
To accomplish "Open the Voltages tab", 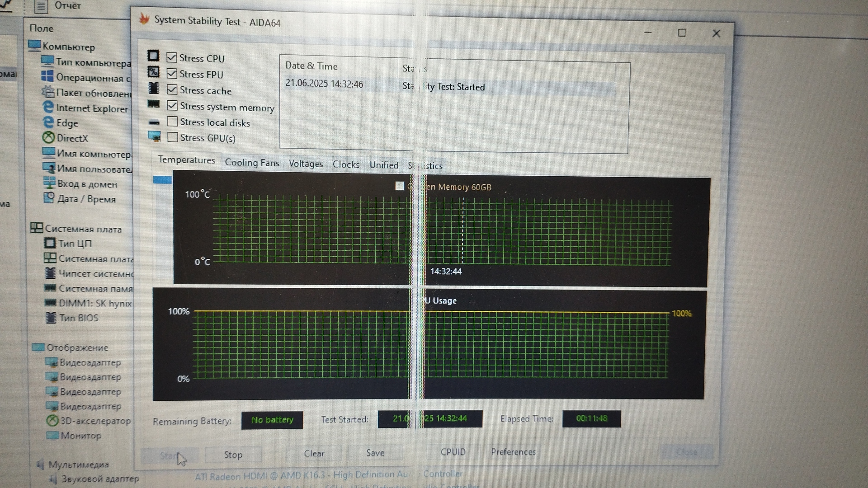I will tap(306, 164).
